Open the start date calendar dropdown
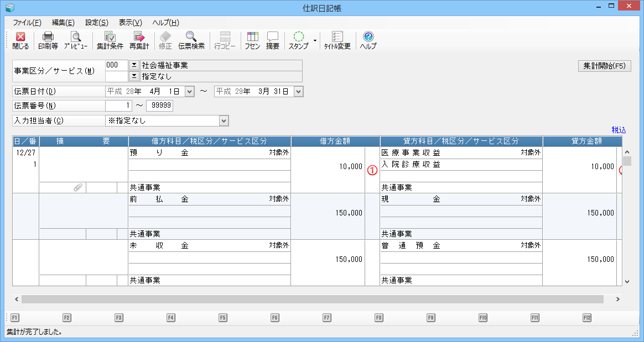 (189, 91)
